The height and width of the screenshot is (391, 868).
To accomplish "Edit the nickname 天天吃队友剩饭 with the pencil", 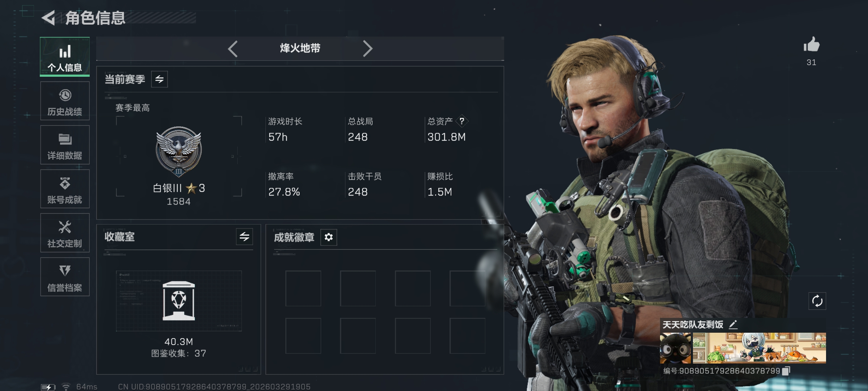I will point(733,324).
